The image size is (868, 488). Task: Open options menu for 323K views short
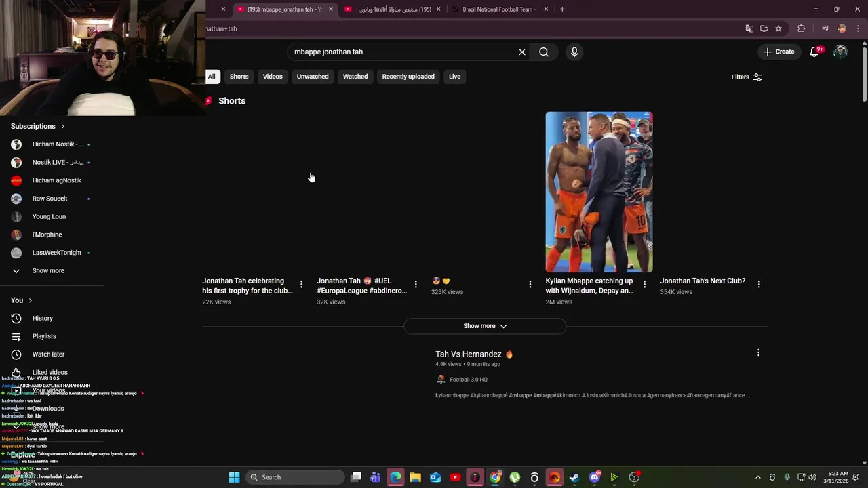pyautogui.click(x=530, y=284)
